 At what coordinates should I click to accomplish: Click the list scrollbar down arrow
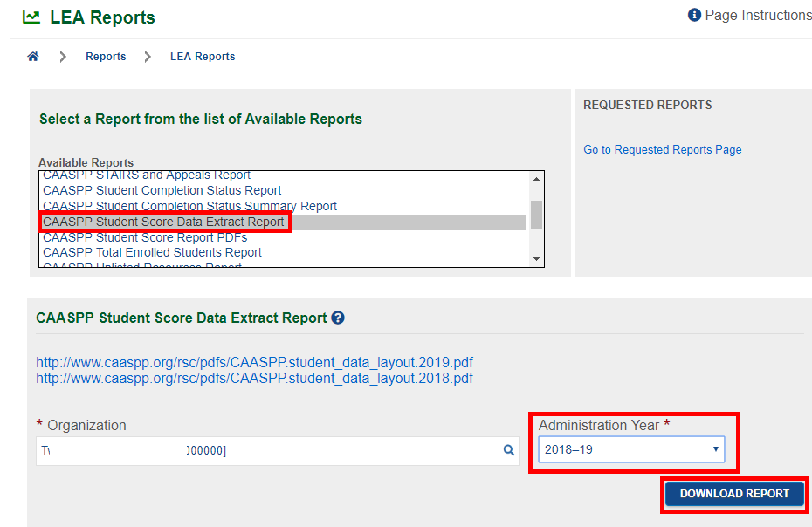click(x=536, y=259)
